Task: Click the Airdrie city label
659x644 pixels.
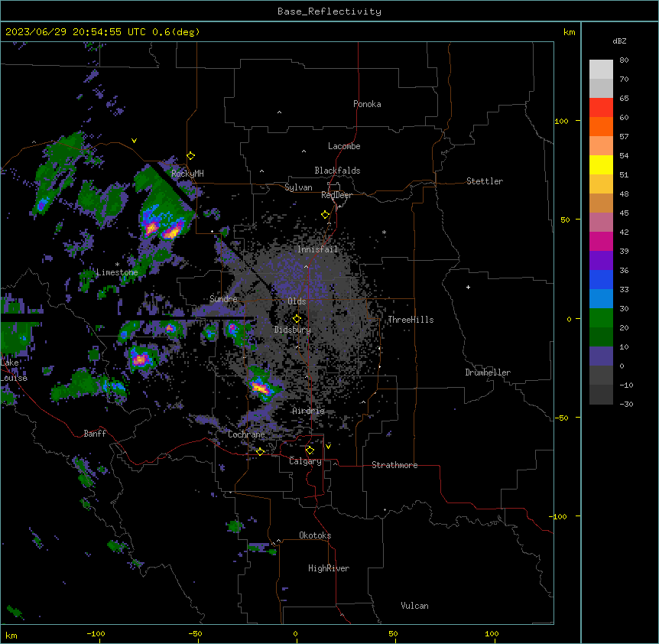Action: click(x=309, y=411)
